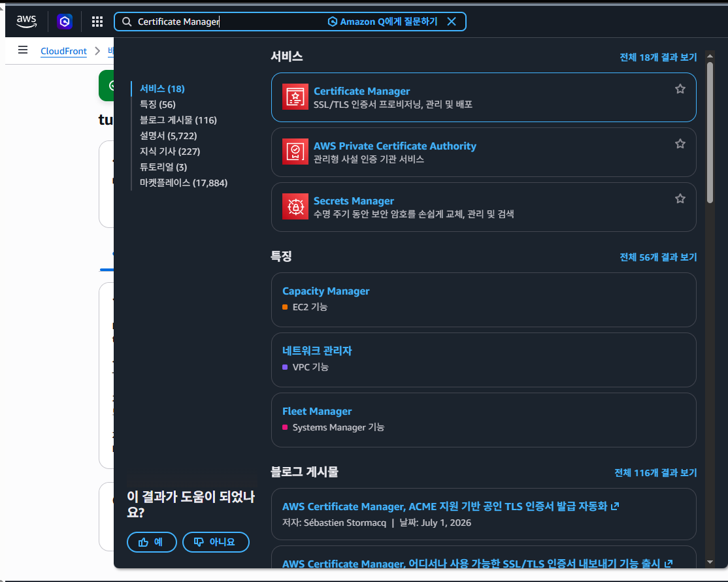Click AWS Private Certificate Authority icon

(295, 152)
